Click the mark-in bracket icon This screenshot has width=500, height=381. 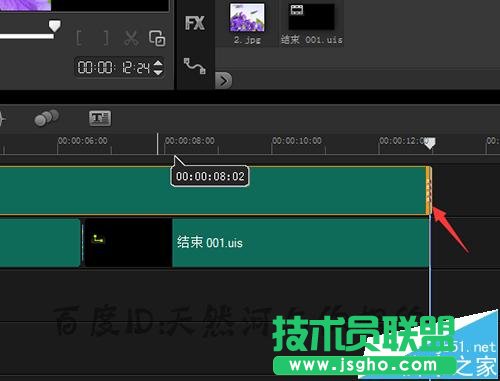coord(79,38)
